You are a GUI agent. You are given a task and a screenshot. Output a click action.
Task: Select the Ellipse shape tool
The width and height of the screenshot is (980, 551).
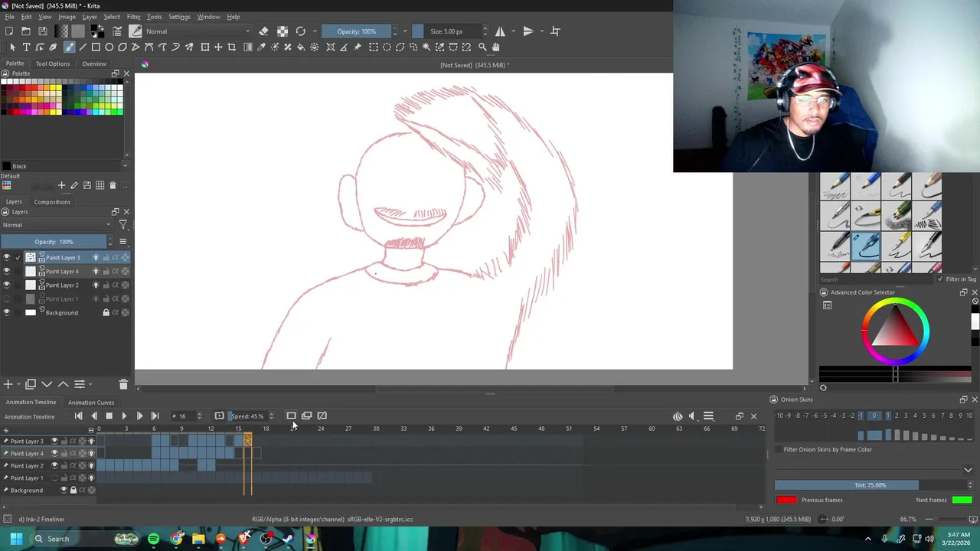[x=109, y=47]
